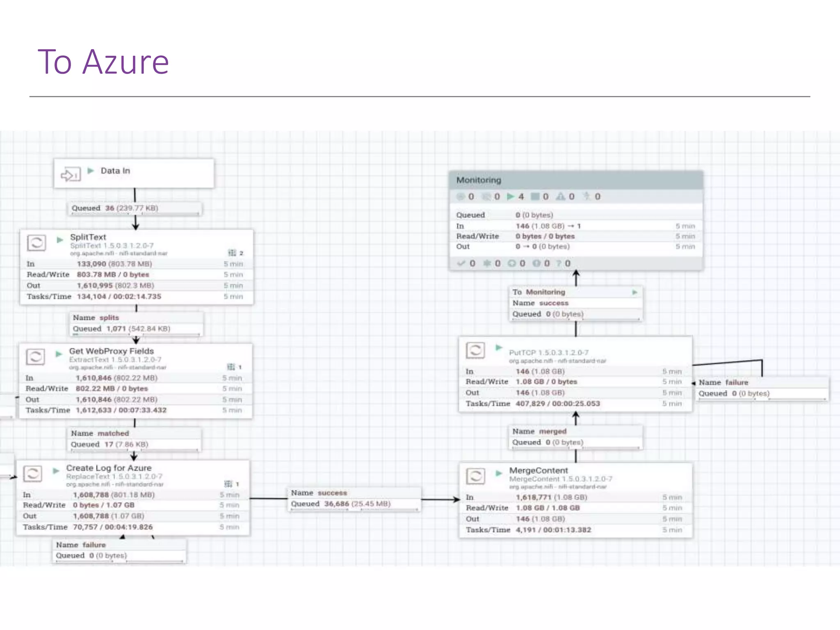This screenshot has height=630, width=840.
Task: Click the SplitText processor icon
Action: coord(36,243)
